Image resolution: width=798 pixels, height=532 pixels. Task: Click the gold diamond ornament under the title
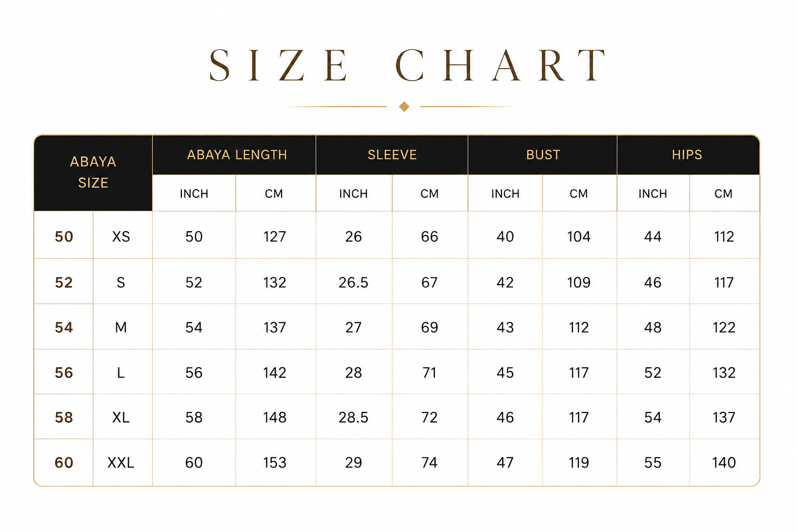click(404, 107)
